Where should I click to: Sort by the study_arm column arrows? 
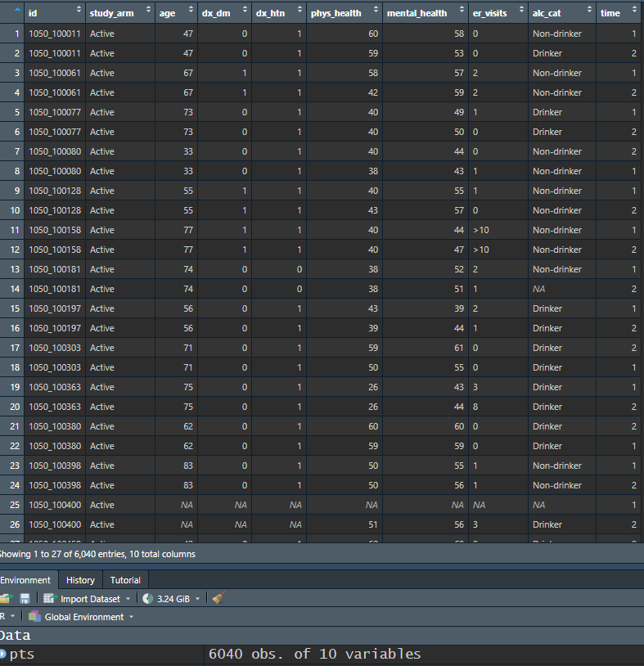pyautogui.click(x=148, y=9)
